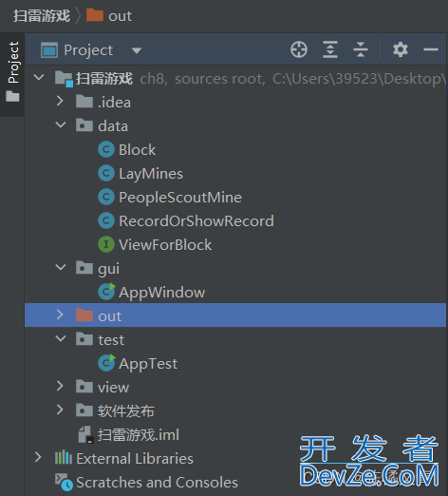
Task: Click the Collapse All icon
Action: click(361, 49)
